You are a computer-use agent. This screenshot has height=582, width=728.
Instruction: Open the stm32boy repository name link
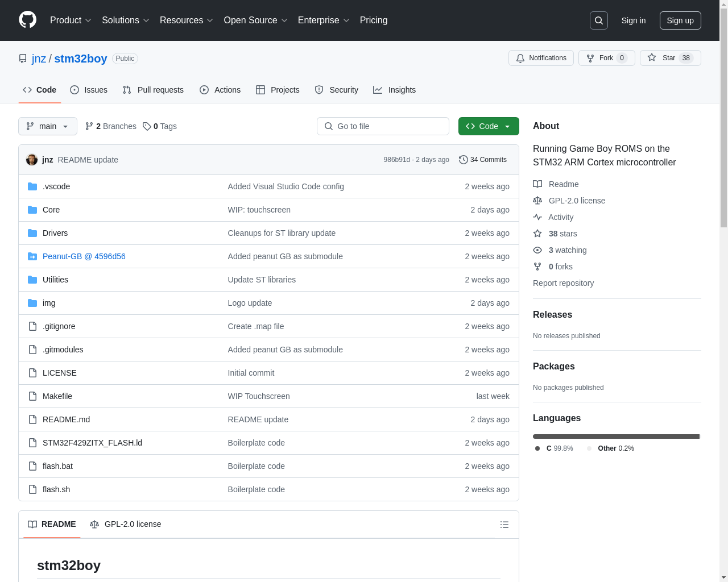click(x=81, y=59)
